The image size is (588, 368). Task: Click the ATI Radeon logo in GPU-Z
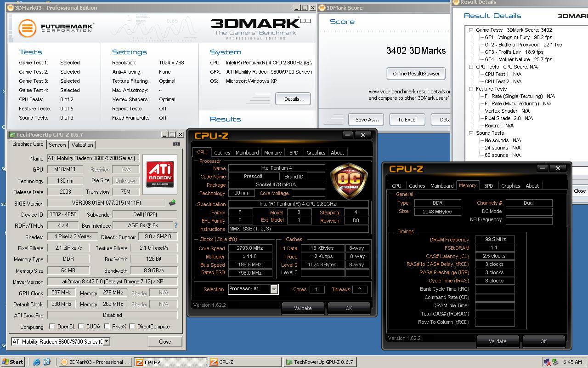click(x=160, y=173)
